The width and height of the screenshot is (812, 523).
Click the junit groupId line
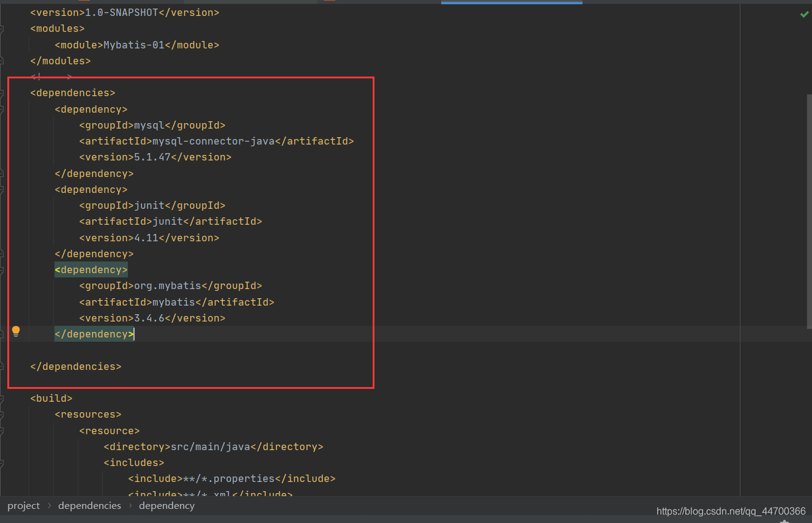coord(152,205)
